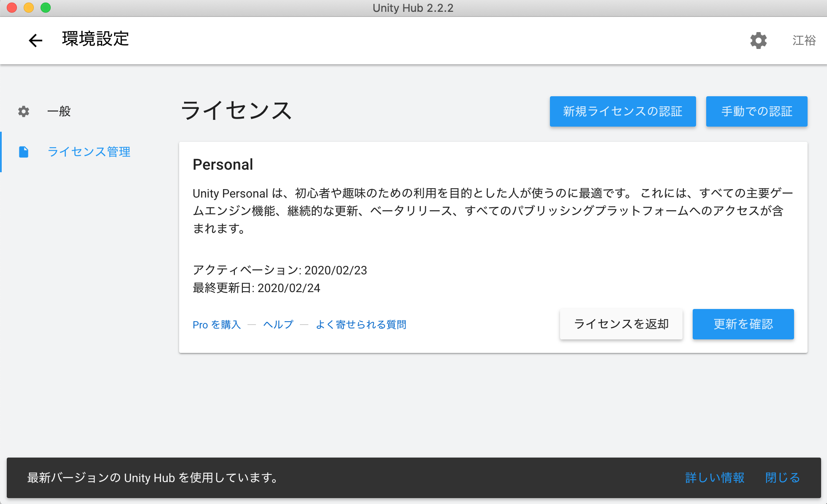Click the document icon beside ライセンス管理

(x=24, y=152)
